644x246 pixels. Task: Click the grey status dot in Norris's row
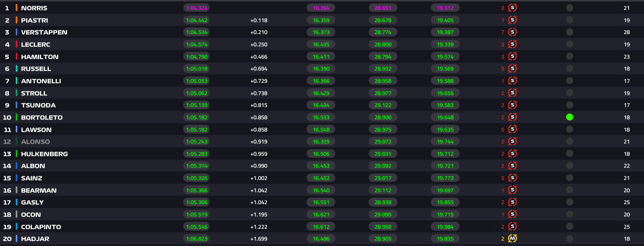coord(570,8)
